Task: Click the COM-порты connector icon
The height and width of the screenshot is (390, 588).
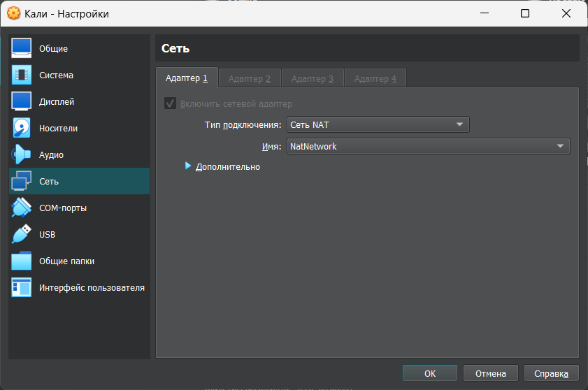Action: (22, 208)
